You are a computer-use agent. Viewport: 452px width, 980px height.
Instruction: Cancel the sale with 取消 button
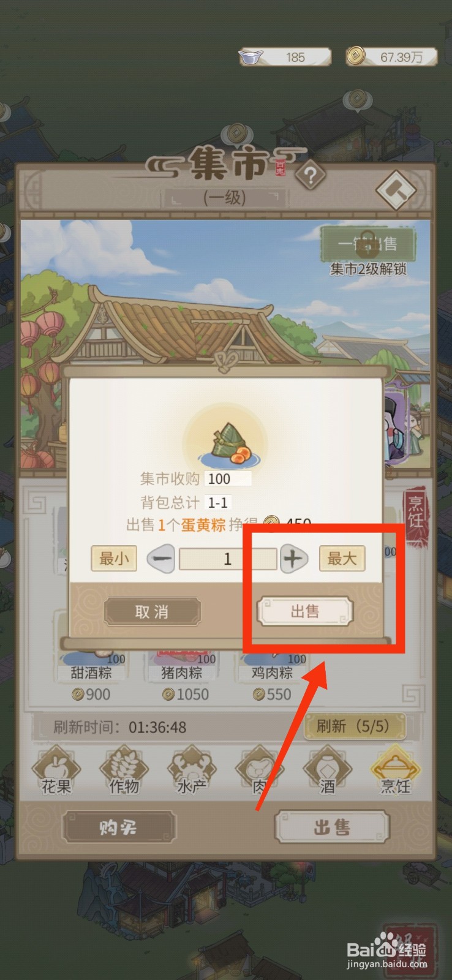[x=152, y=611]
